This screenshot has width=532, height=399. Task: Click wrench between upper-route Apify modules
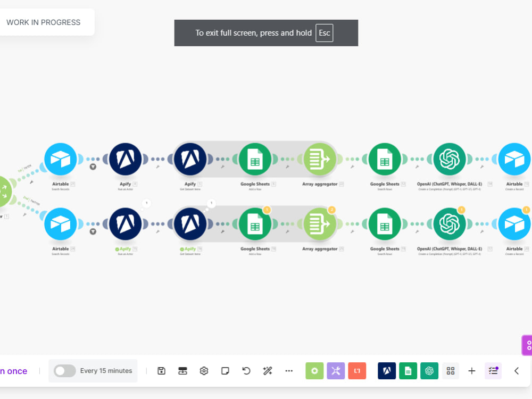click(x=158, y=167)
